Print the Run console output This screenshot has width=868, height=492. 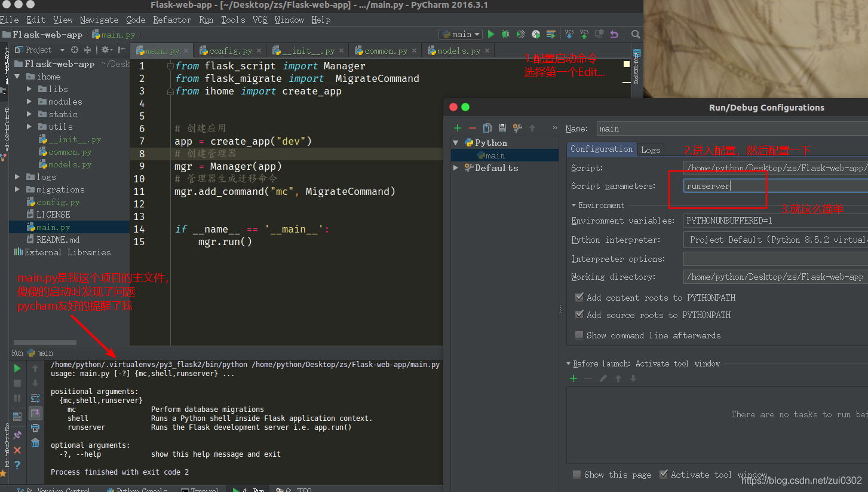point(35,428)
